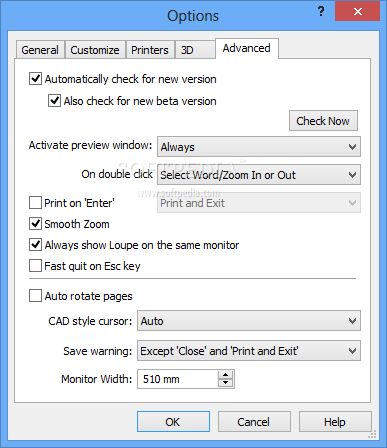
Task: Enable Print on 'Enter' checkbox
Action: 35,203
